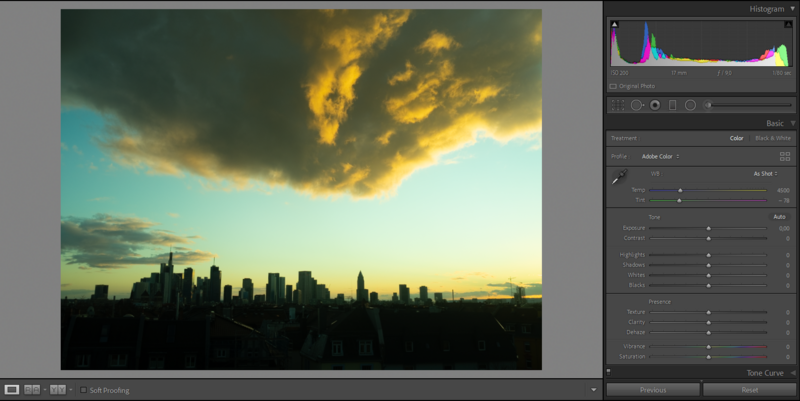Select the Red Eye Correction tool
This screenshot has height=401, width=800.
(x=655, y=105)
